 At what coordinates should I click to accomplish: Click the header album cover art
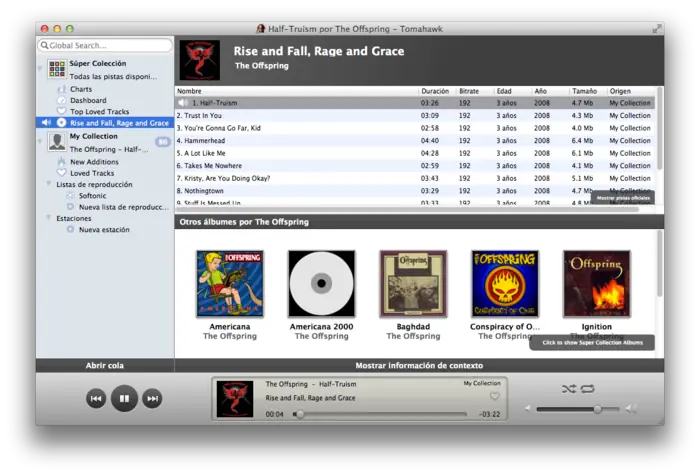200,60
